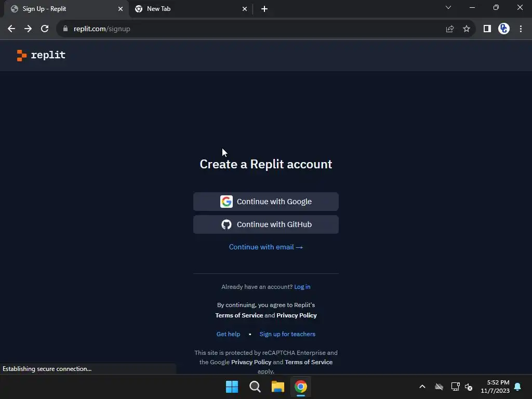
Task: Minimize the Chrome window
Action: click(x=472, y=7)
